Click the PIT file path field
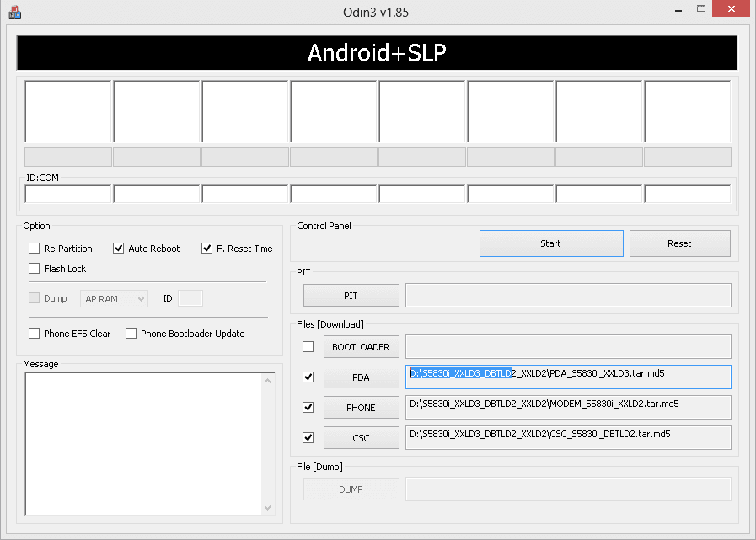The width and height of the screenshot is (756, 540). (568, 296)
